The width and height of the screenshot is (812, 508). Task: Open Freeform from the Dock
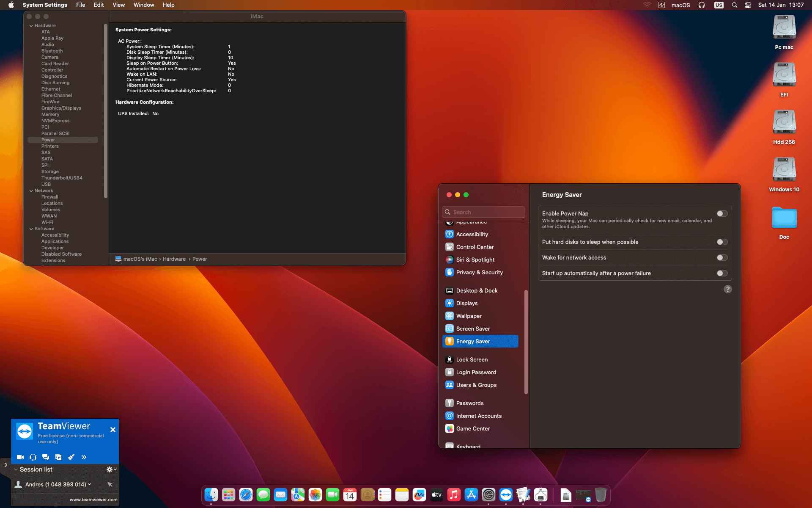419,494
